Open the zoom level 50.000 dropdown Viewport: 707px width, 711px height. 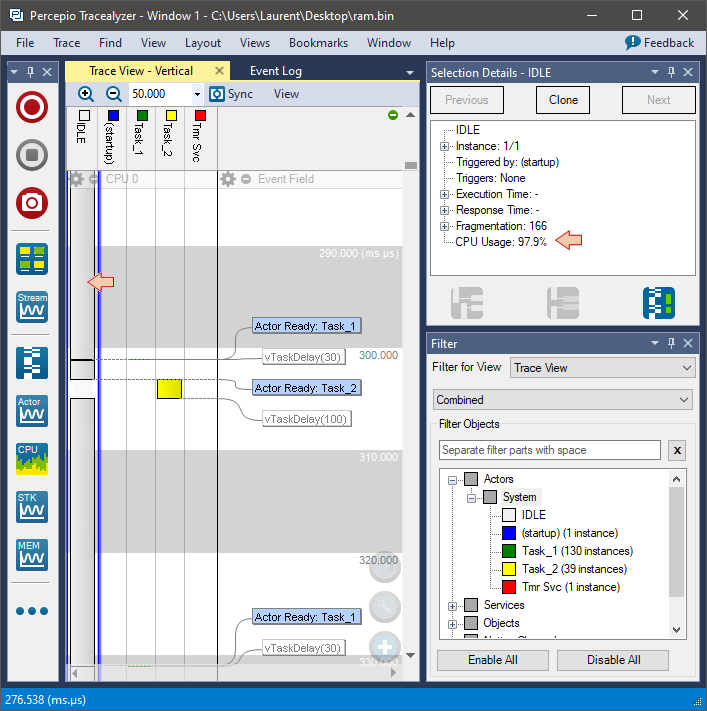[x=197, y=94]
